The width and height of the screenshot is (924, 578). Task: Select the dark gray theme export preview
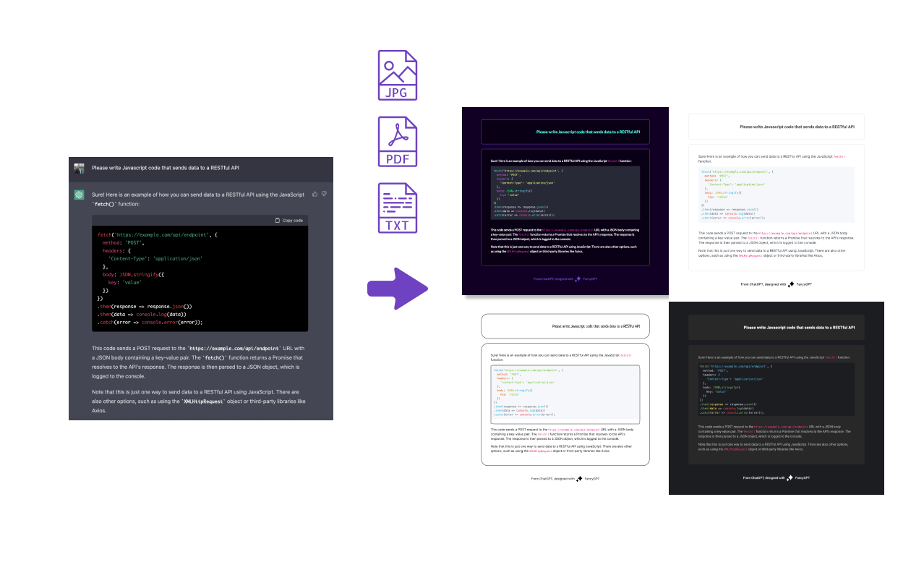776,398
